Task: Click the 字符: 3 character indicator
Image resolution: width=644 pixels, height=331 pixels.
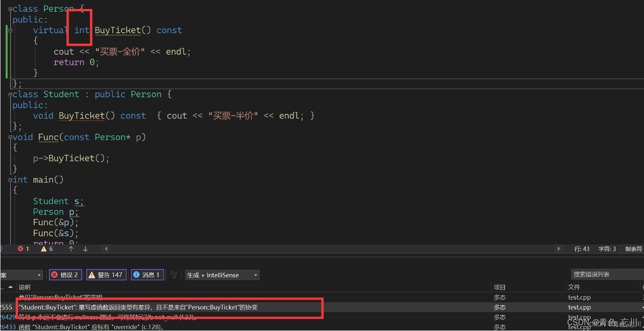Action: (x=607, y=248)
